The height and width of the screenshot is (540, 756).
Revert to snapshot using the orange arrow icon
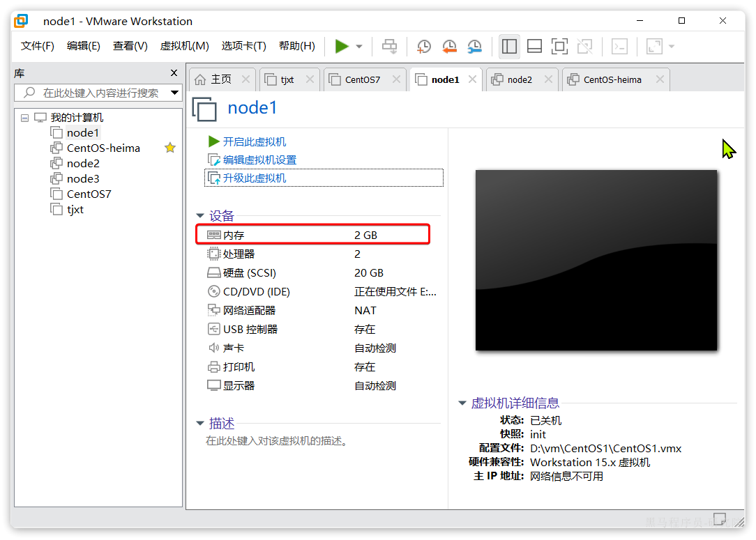[449, 46]
